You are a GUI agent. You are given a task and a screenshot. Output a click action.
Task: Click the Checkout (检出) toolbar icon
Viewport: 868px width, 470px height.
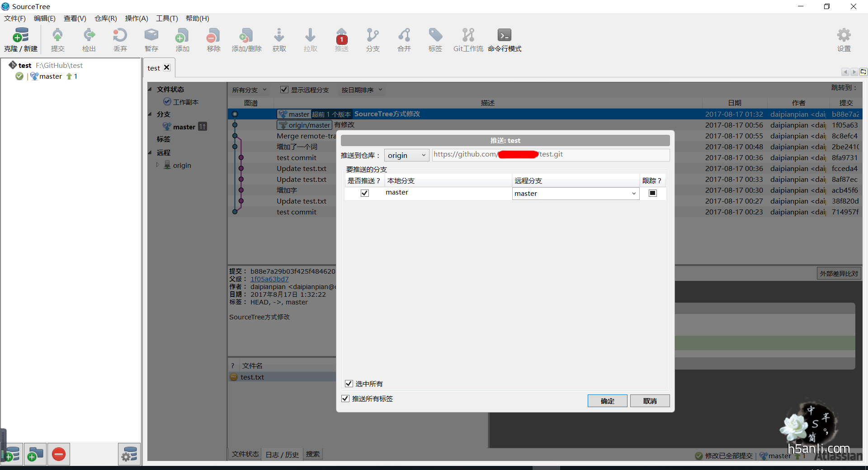89,39
